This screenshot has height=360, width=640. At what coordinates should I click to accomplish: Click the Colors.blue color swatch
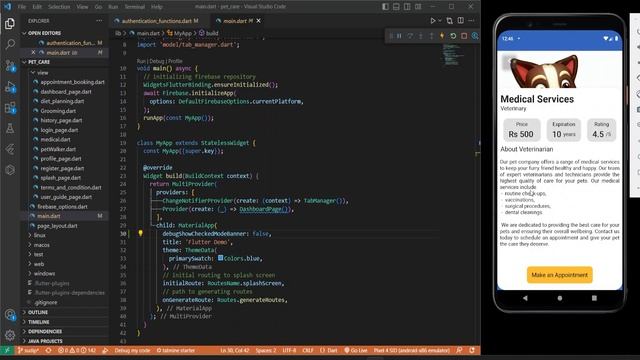point(220,258)
